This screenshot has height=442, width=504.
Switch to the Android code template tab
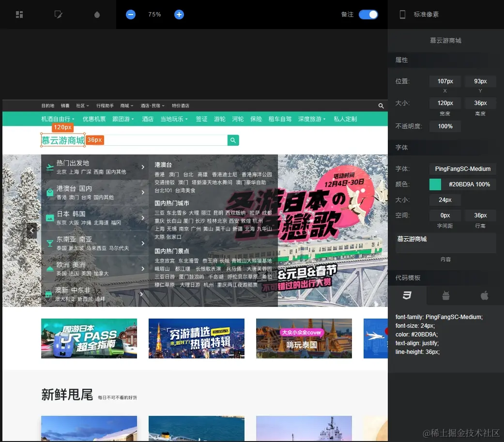point(446,295)
